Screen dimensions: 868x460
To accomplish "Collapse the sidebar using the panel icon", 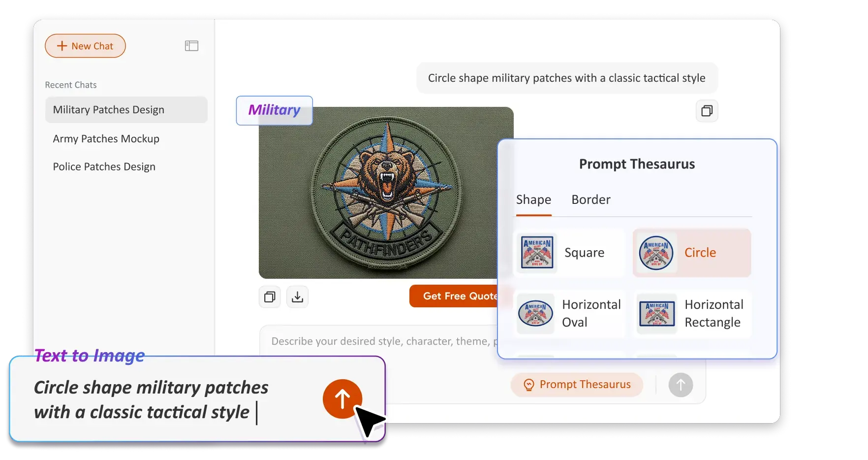I will pyautogui.click(x=191, y=45).
